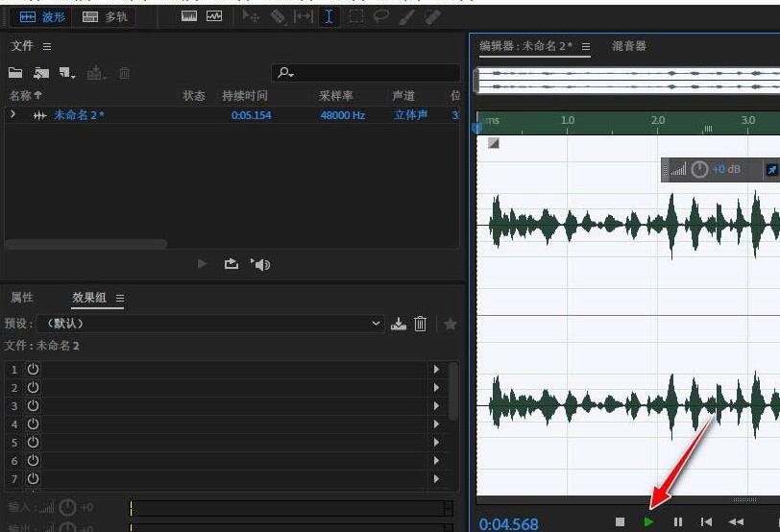Select the Time Selection tool
This screenshot has width=780, height=532.
pyautogui.click(x=329, y=16)
